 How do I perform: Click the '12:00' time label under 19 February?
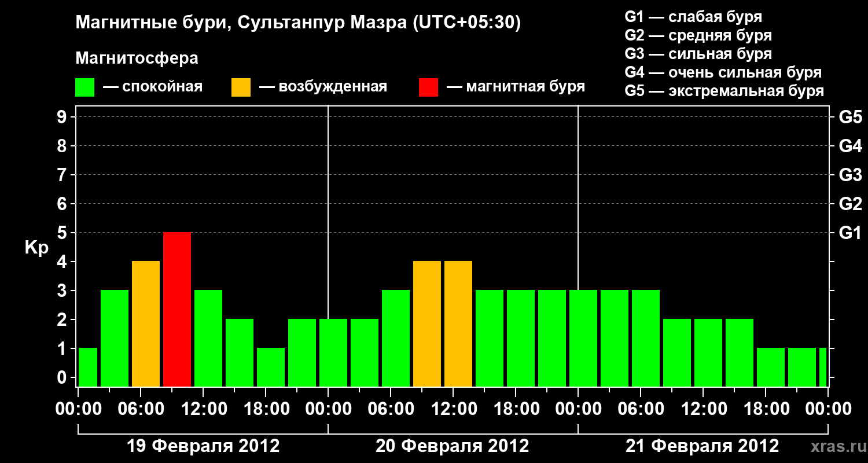coord(204,409)
